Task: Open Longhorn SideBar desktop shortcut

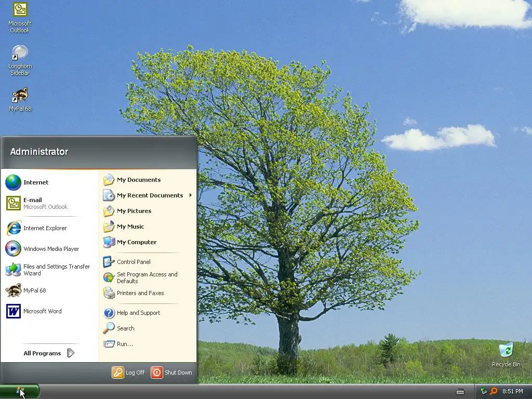Action: click(x=20, y=60)
